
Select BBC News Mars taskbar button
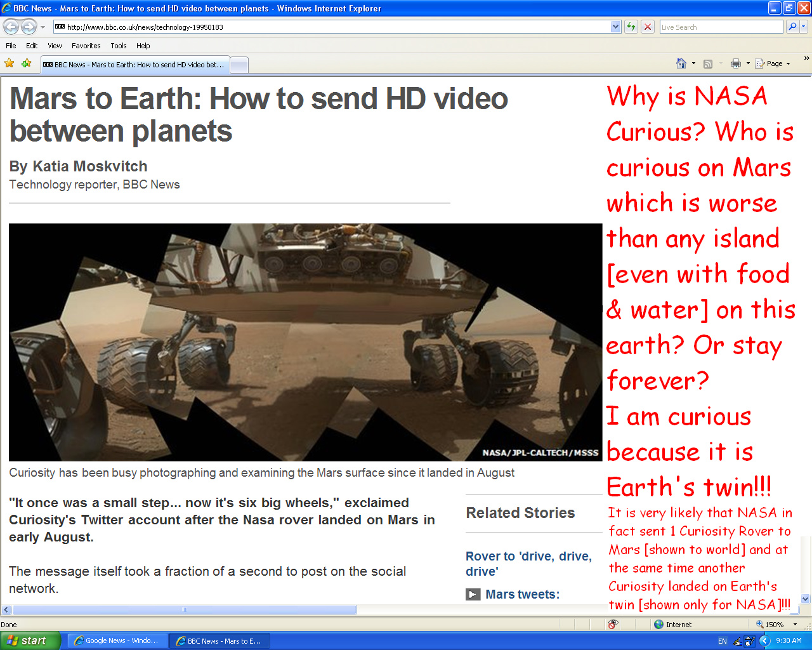click(220, 641)
